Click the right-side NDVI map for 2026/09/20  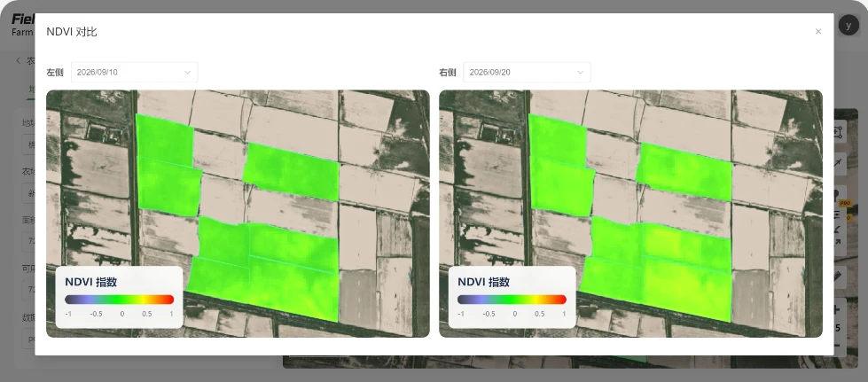pyautogui.click(x=630, y=214)
